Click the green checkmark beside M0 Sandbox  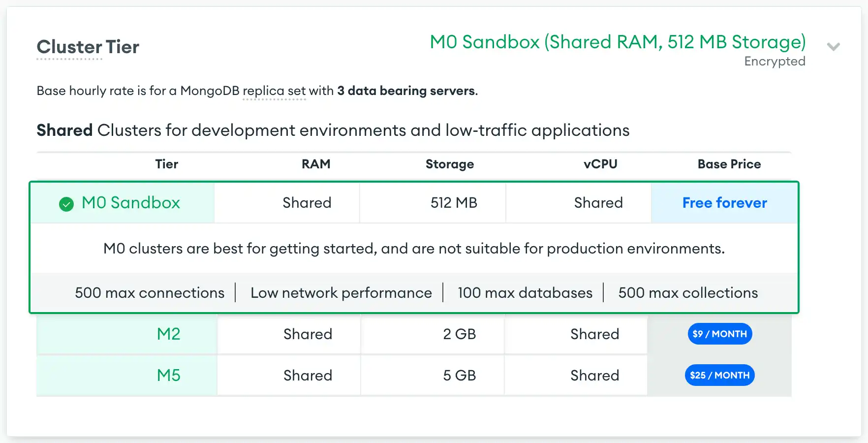coord(66,204)
